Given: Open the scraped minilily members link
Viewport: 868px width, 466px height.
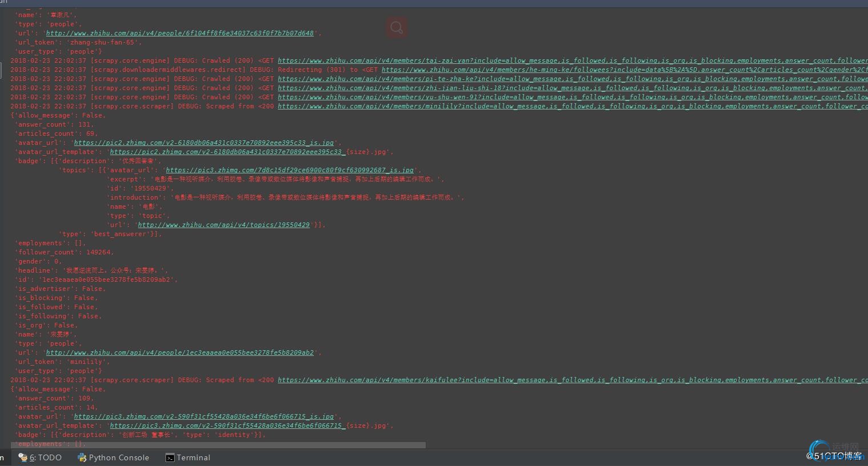Looking at the screenshot, I should click(x=572, y=106).
